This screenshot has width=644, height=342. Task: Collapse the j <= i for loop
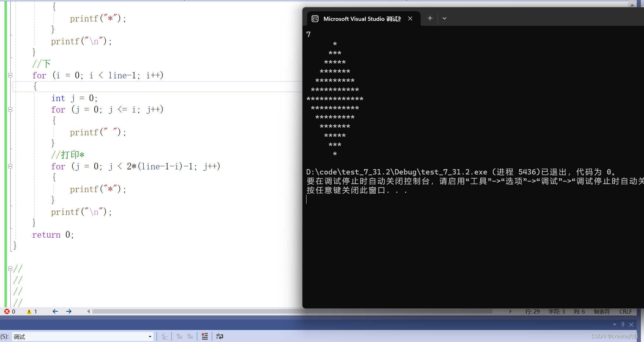10,109
